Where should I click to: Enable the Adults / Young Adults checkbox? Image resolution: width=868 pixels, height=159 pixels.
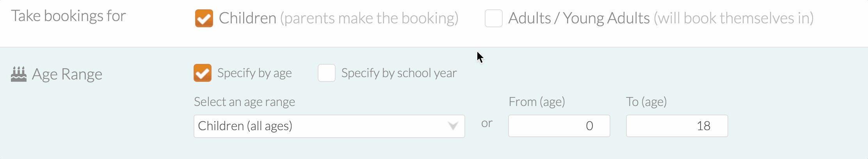493,18
